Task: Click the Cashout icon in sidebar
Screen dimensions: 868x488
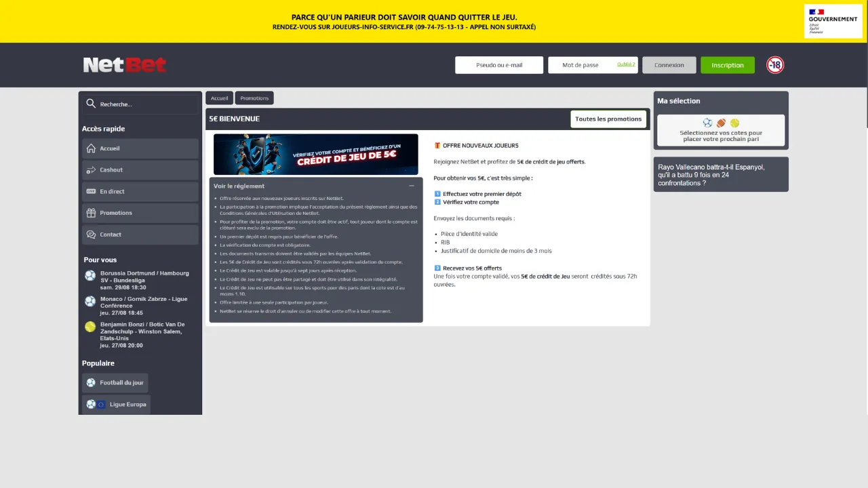Action: pos(91,170)
